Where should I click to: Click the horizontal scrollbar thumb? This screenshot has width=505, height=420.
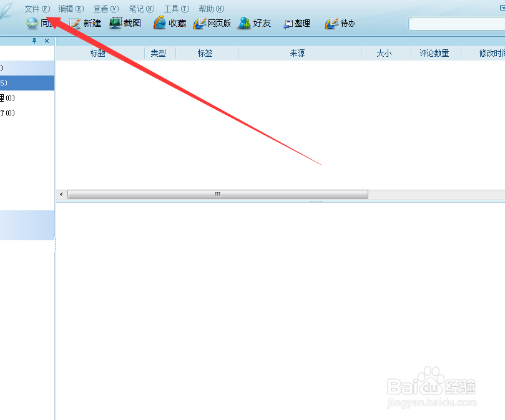pos(218,194)
